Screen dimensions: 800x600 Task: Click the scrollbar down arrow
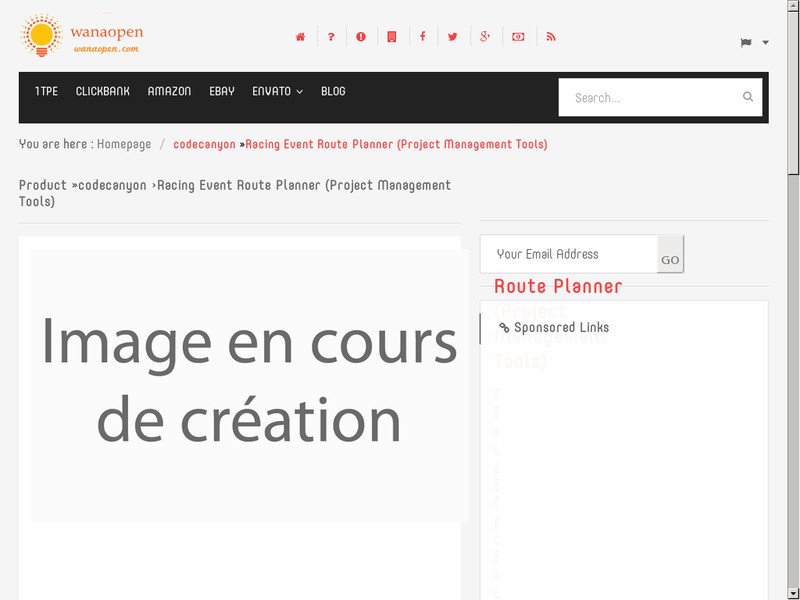pos(793,594)
